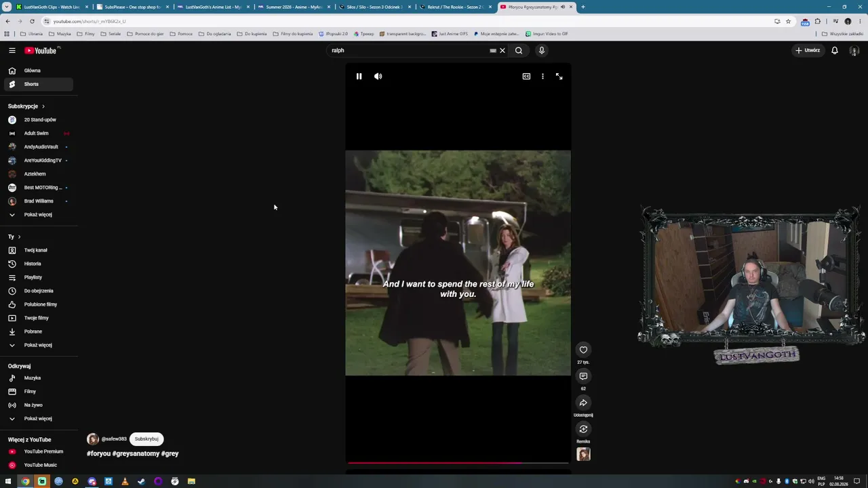This screenshot has width=868, height=488.
Task: Start voice search with the microphone
Action: click(x=541, y=50)
